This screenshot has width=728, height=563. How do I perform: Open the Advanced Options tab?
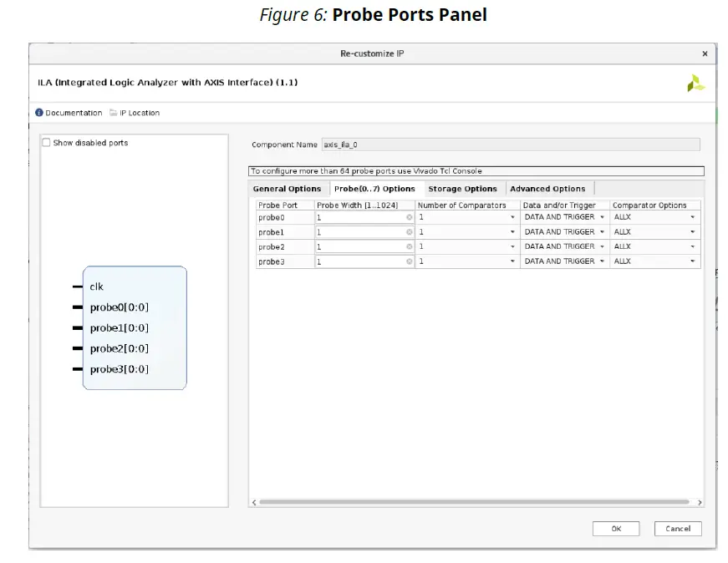click(x=547, y=188)
